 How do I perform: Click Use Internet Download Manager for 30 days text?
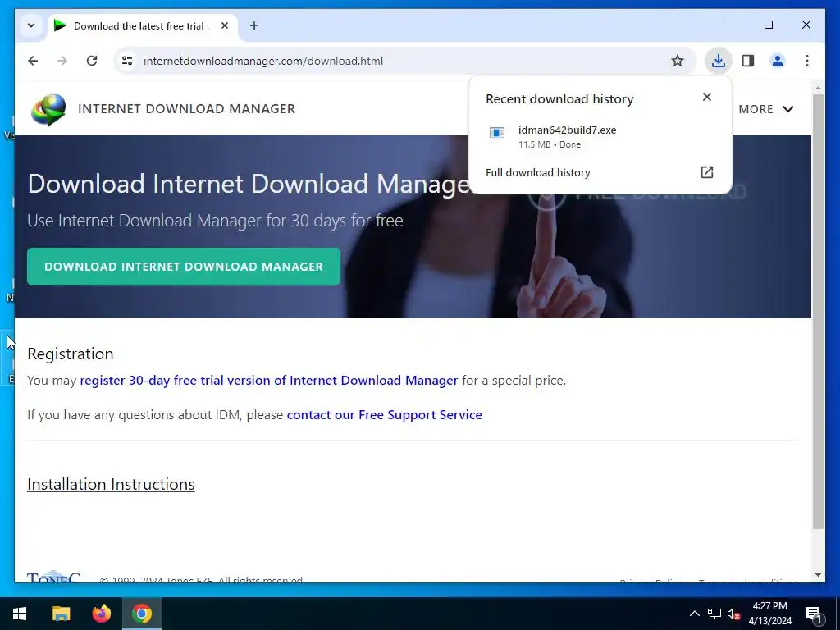click(x=216, y=220)
